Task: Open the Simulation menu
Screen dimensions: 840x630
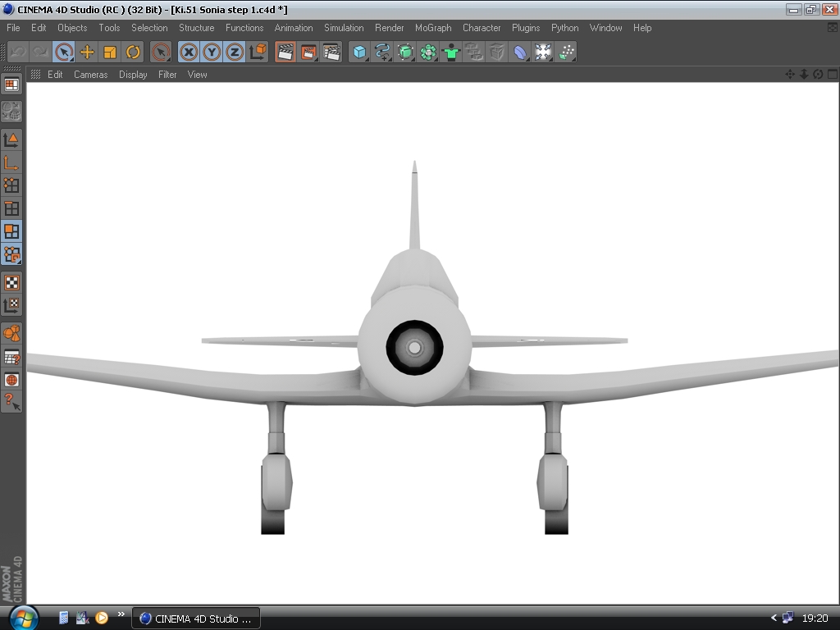Action: (x=344, y=28)
